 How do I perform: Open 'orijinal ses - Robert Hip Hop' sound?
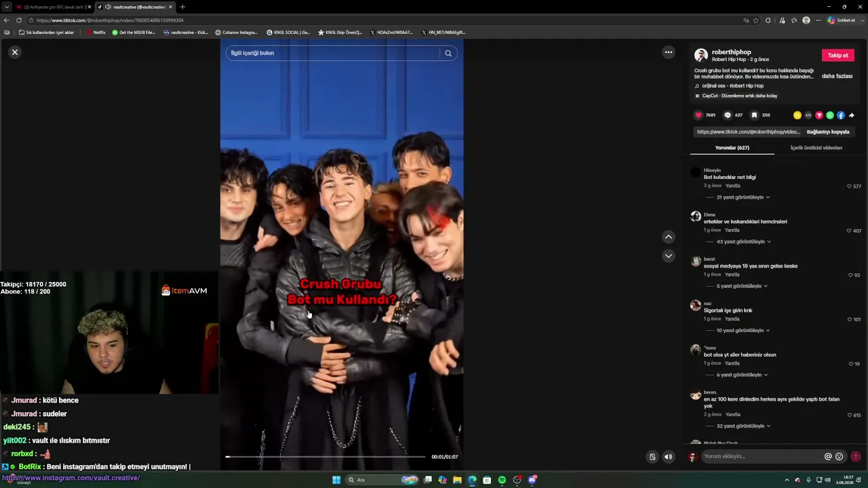point(729,86)
